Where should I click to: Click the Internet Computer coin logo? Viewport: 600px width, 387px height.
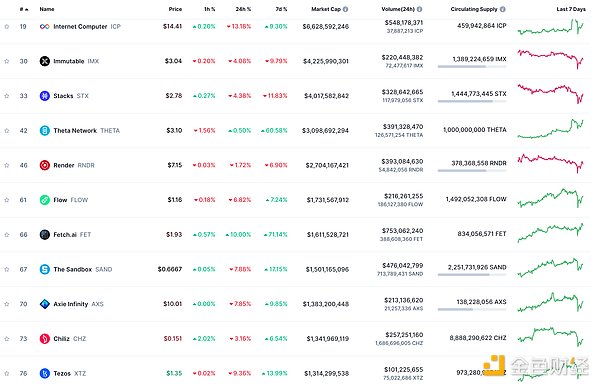tap(44, 26)
